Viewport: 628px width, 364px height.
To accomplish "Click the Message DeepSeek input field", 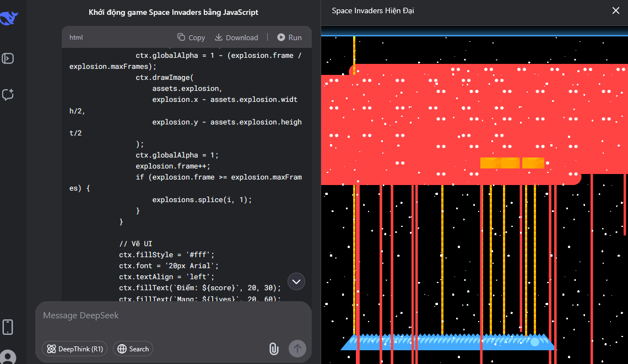I will [x=174, y=316].
